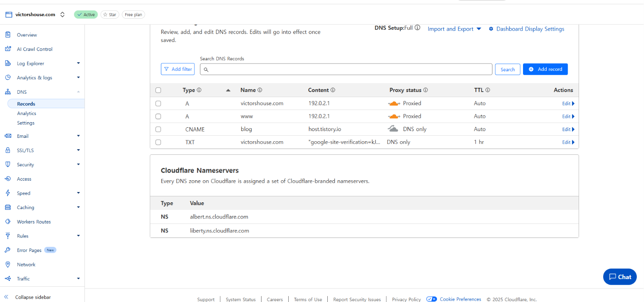Open the DNS section via its sidebar icon
This screenshot has height=302, width=644.
[x=8, y=92]
